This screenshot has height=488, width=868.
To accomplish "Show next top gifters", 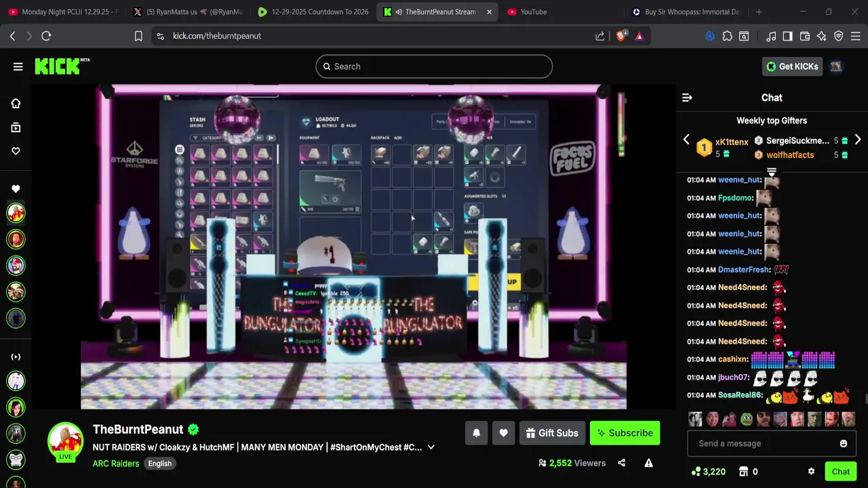I will point(858,140).
